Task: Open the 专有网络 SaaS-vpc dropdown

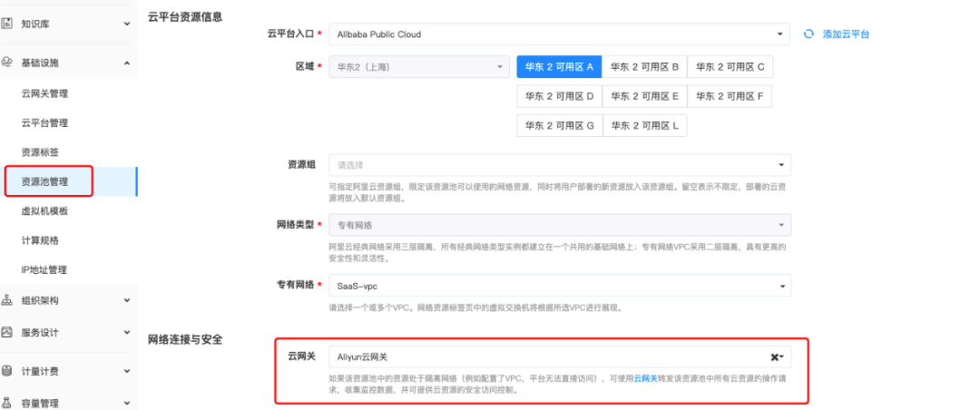Action: (x=559, y=286)
